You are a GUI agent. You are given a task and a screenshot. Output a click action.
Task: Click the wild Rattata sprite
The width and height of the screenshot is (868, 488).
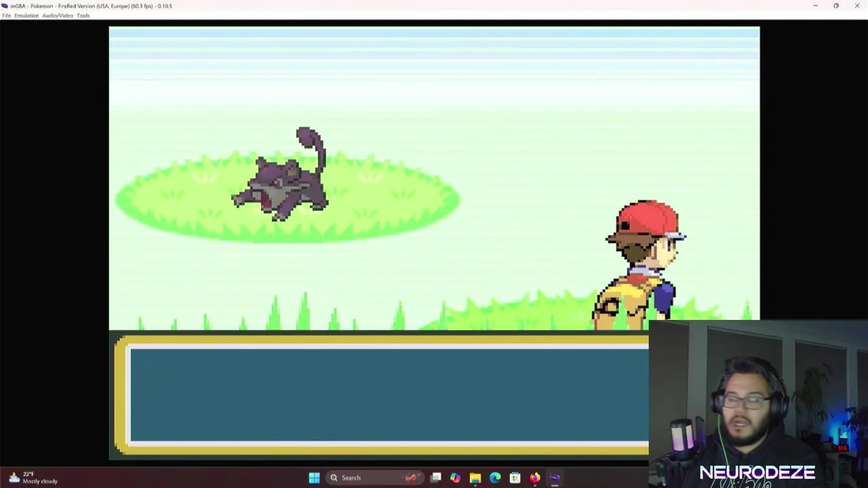(280, 174)
